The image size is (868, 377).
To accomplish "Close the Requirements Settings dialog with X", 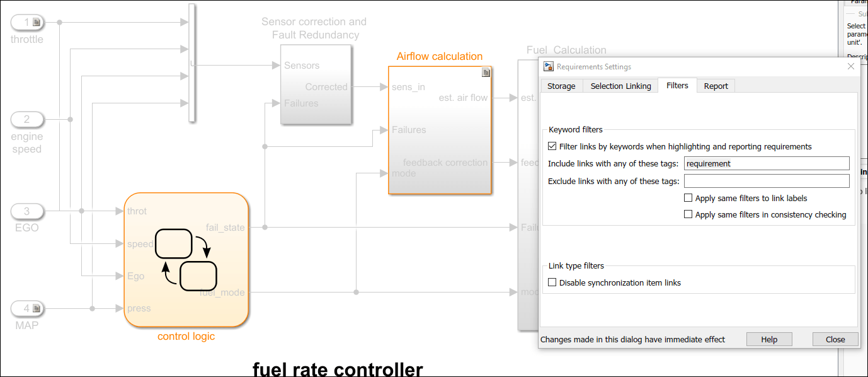I will (x=850, y=66).
